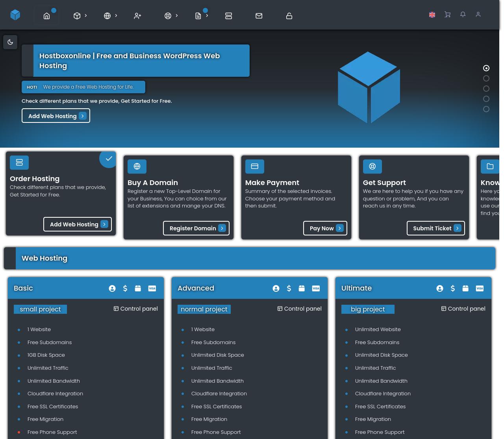This screenshot has height=439, width=504.
Task: Click the large cube image in hero banner
Action: pos(369,87)
